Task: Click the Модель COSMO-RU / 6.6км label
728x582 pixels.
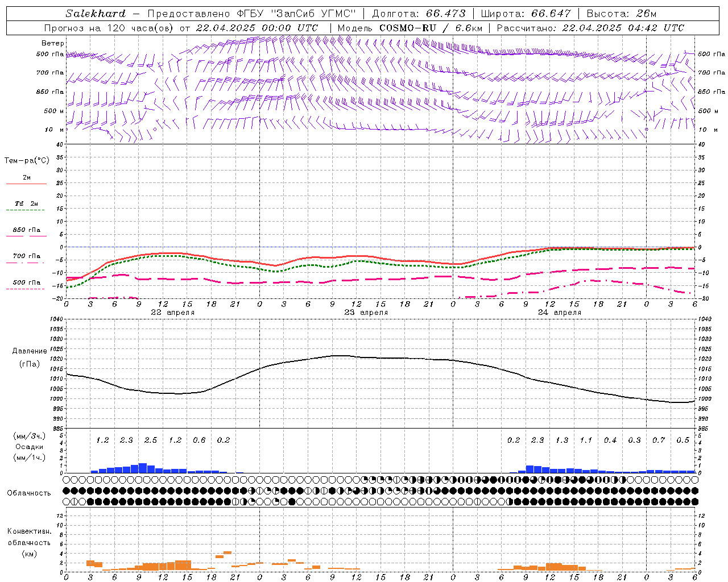Action: pos(409,28)
